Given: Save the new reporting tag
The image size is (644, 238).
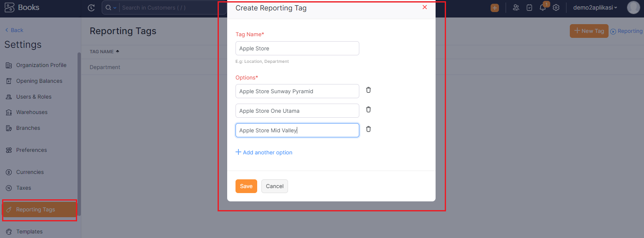Looking at the screenshot, I should (246, 186).
